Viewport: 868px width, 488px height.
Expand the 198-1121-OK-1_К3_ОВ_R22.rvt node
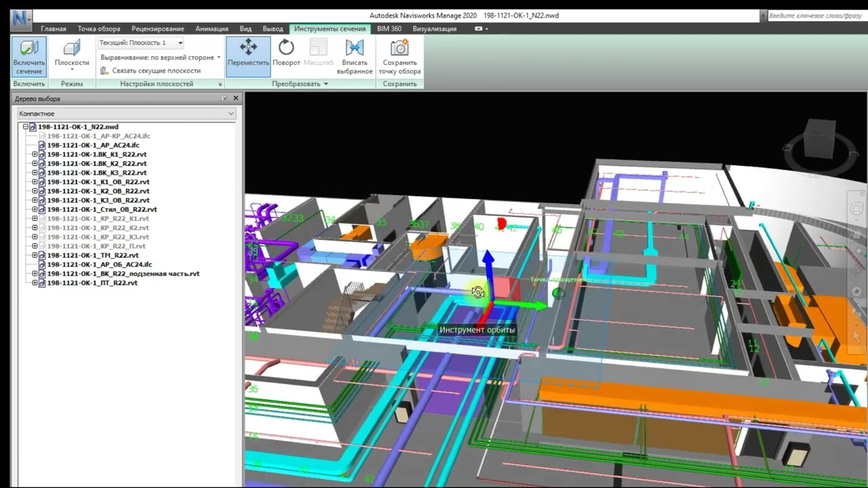coord(35,200)
